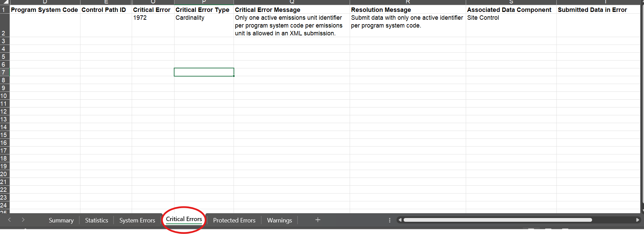Click the tab bar split handle dots
644x234 pixels.
[389, 220]
